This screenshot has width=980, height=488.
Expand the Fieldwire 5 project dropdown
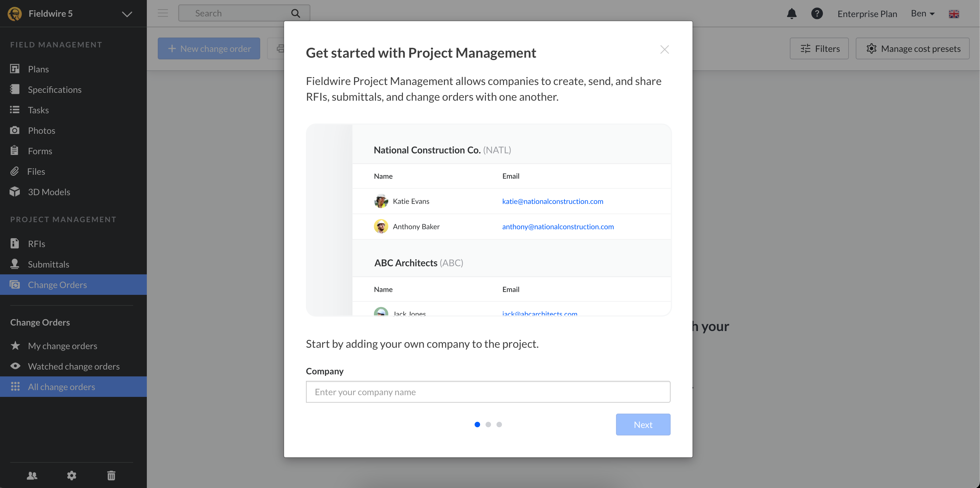click(127, 14)
